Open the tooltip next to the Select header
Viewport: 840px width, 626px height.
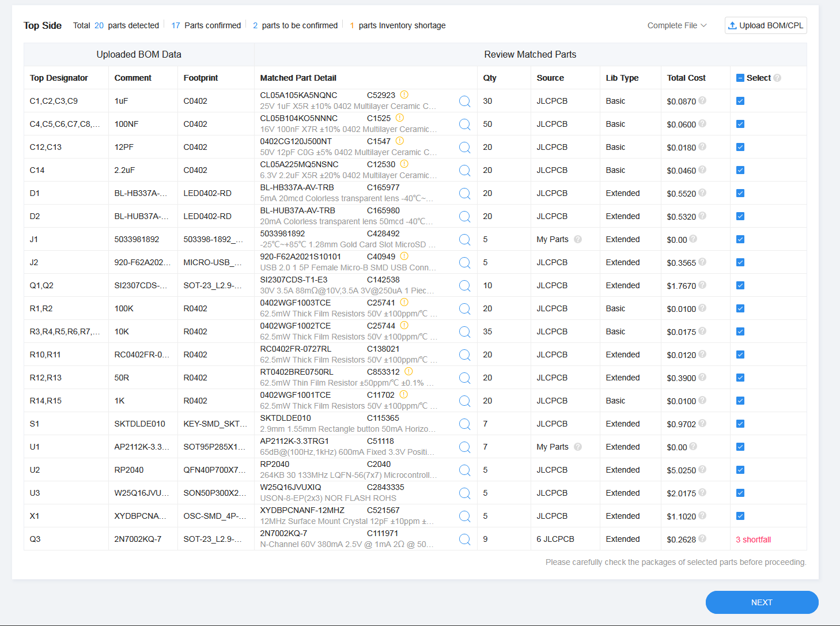pyautogui.click(x=777, y=77)
